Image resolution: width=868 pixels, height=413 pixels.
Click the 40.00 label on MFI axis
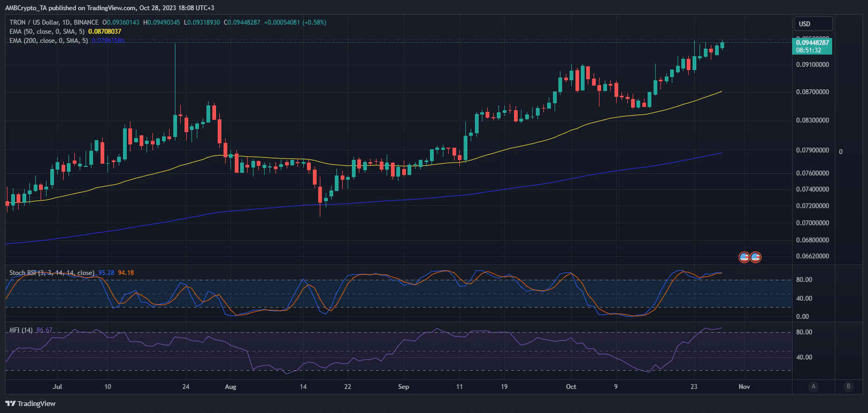(804, 357)
